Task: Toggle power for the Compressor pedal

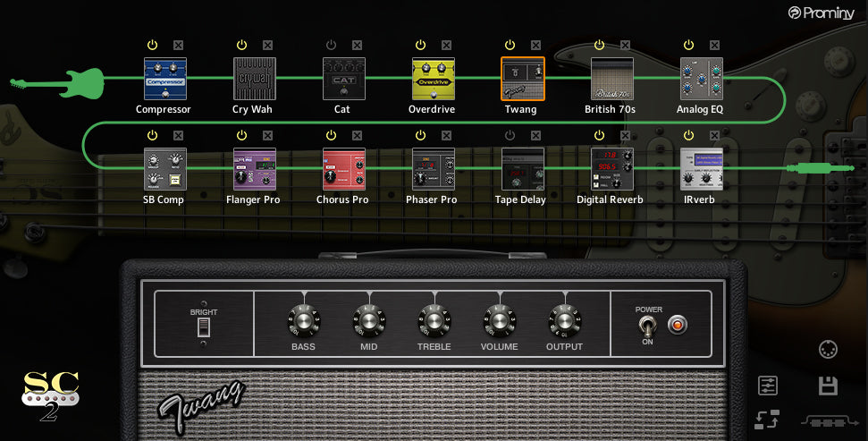Action: [152, 45]
